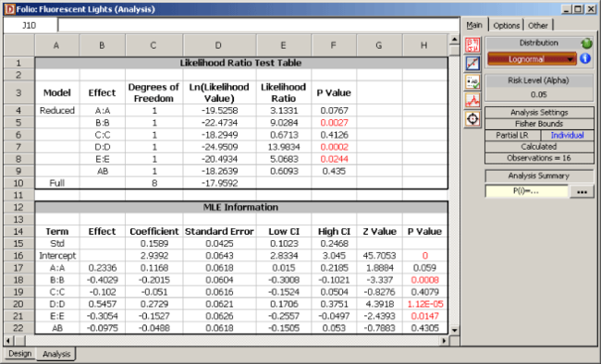This screenshot has width=601, height=364.
Task: Click the Reduced model cell
Action: tap(56, 111)
